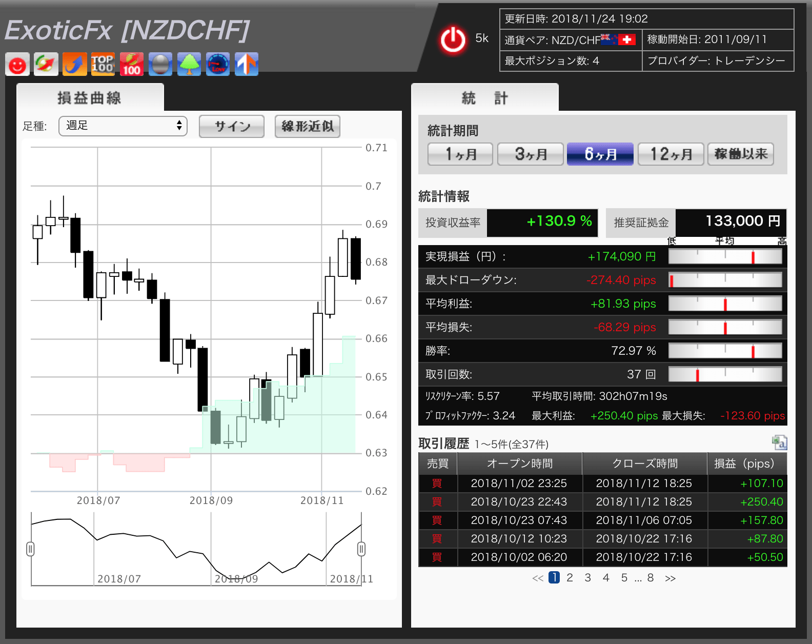Click the white and orange up-arrow badge
Viewport: 812px width, 644px height.
coord(247,65)
